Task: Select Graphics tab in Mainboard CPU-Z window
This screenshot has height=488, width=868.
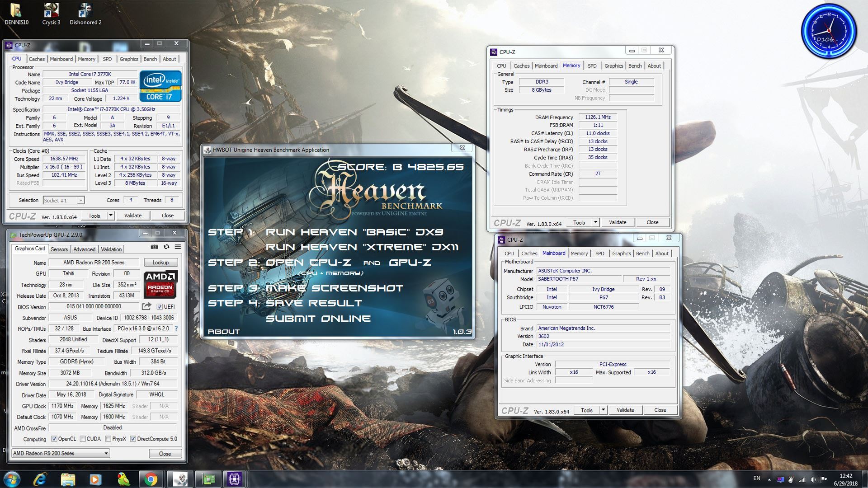Action: (622, 253)
